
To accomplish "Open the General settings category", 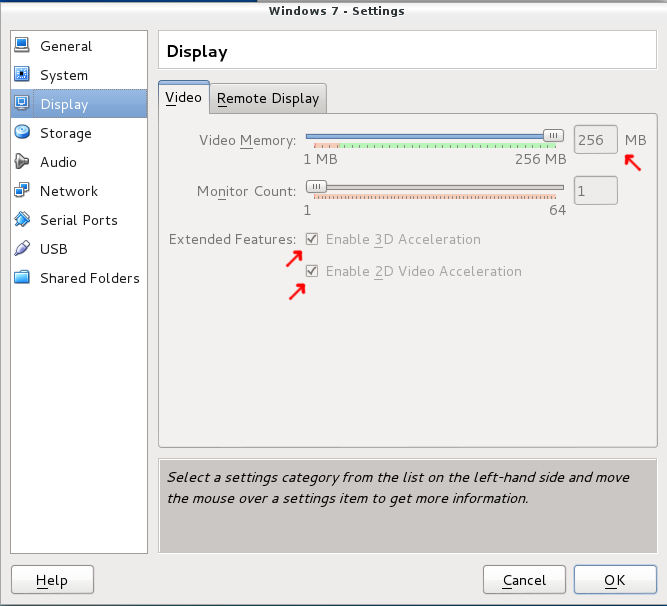I will click(79, 46).
